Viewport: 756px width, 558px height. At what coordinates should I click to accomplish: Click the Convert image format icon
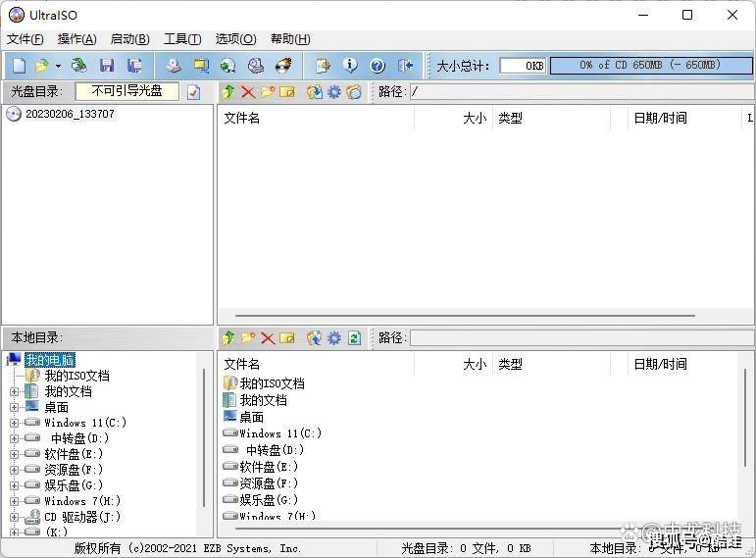(x=201, y=66)
